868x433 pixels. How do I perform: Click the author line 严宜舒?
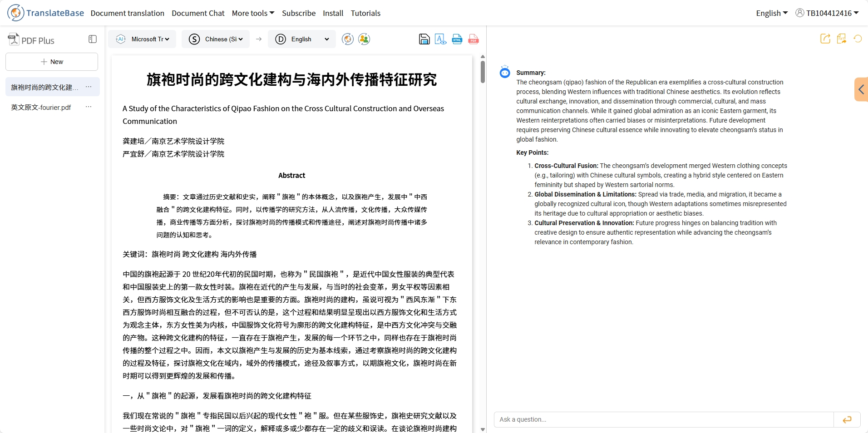point(173,154)
